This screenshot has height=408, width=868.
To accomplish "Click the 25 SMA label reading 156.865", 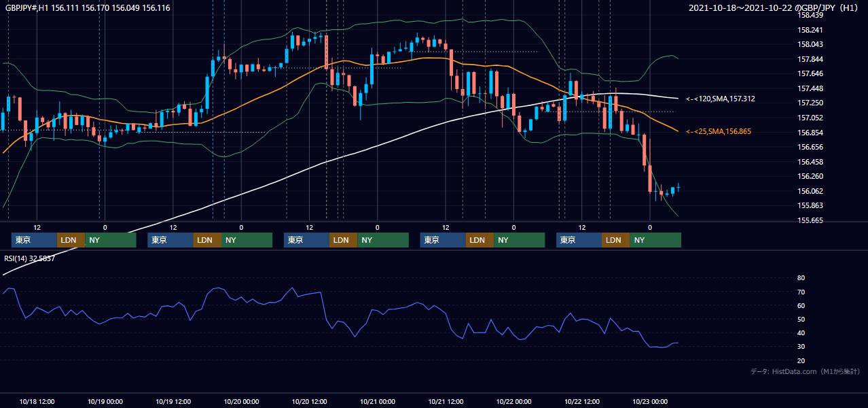I will coord(719,131).
